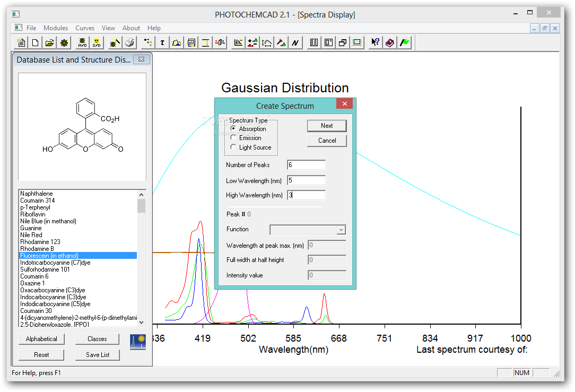Click the red and blue arrows toolbar icon
Image resolution: width=575 pixels, height=392 pixels.
pos(220,42)
